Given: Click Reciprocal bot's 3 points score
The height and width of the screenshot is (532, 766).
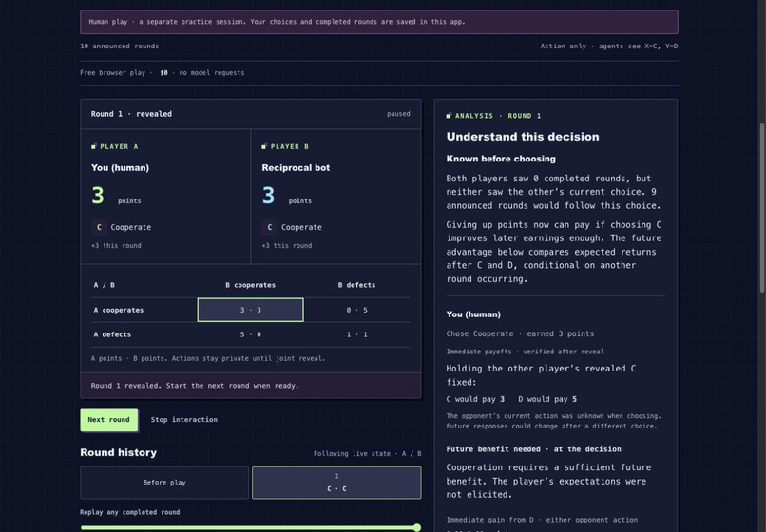Looking at the screenshot, I should click(287, 196).
